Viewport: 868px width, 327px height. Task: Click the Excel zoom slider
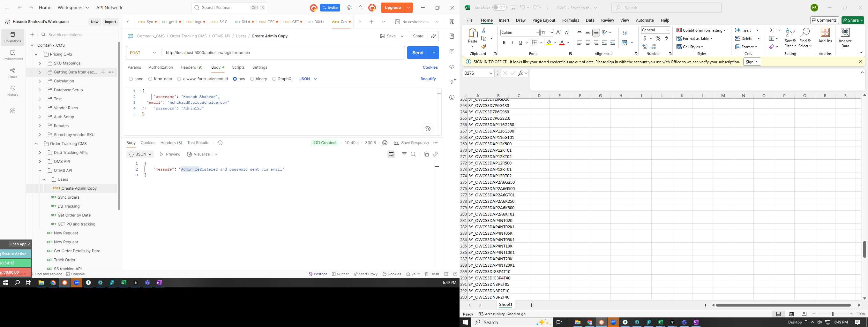[832, 314]
